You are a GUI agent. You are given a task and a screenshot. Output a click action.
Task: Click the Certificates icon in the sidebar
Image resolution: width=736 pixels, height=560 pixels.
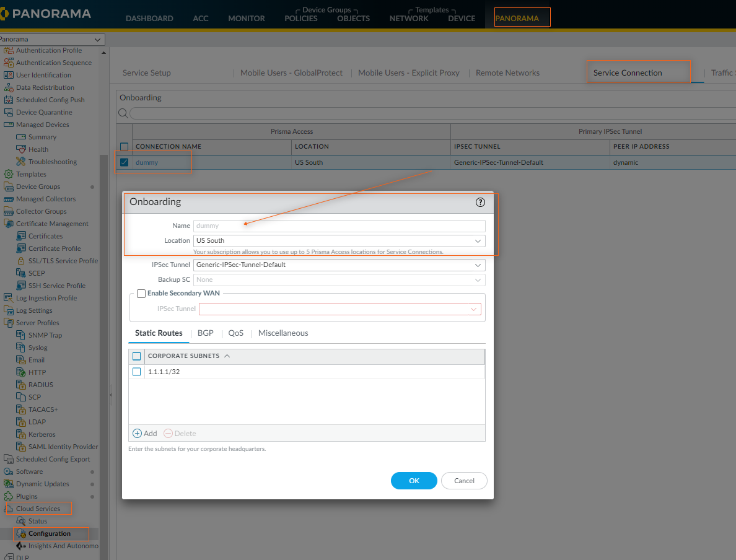pyautogui.click(x=21, y=236)
